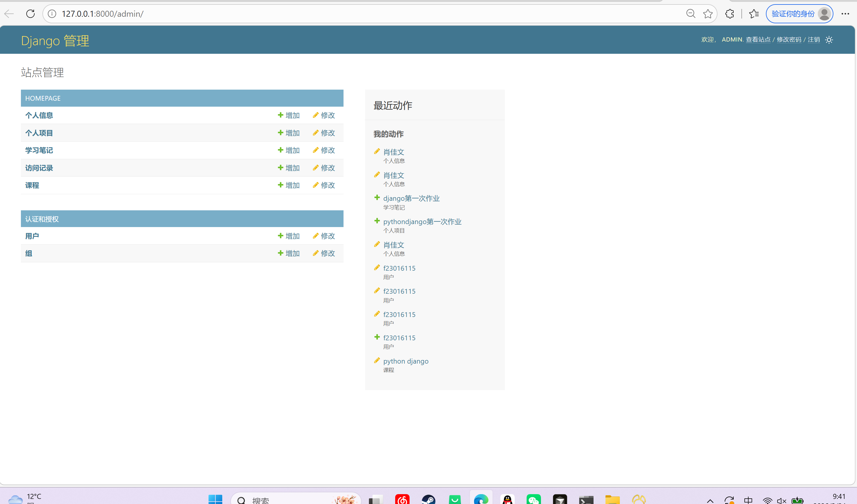This screenshot has height=504, width=857.
Task: Switch to Microsoft Edge taskbar icon
Action: click(481, 499)
